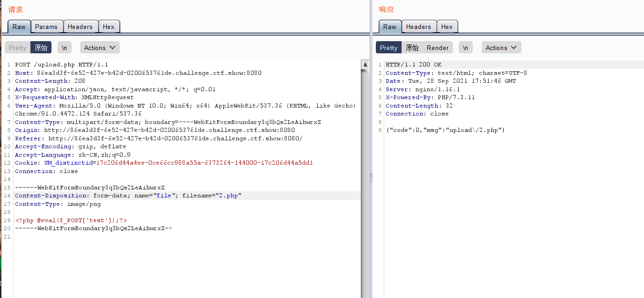Click the closing WebKitFormBoundary line ending with --
This screenshot has height=298, width=644.
coord(94,228)
